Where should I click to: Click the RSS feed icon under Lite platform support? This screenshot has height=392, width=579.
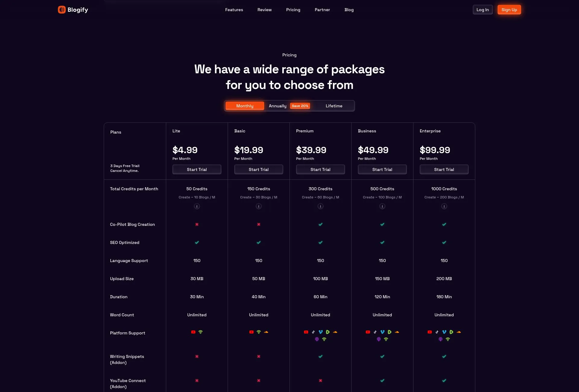(201, 332)
